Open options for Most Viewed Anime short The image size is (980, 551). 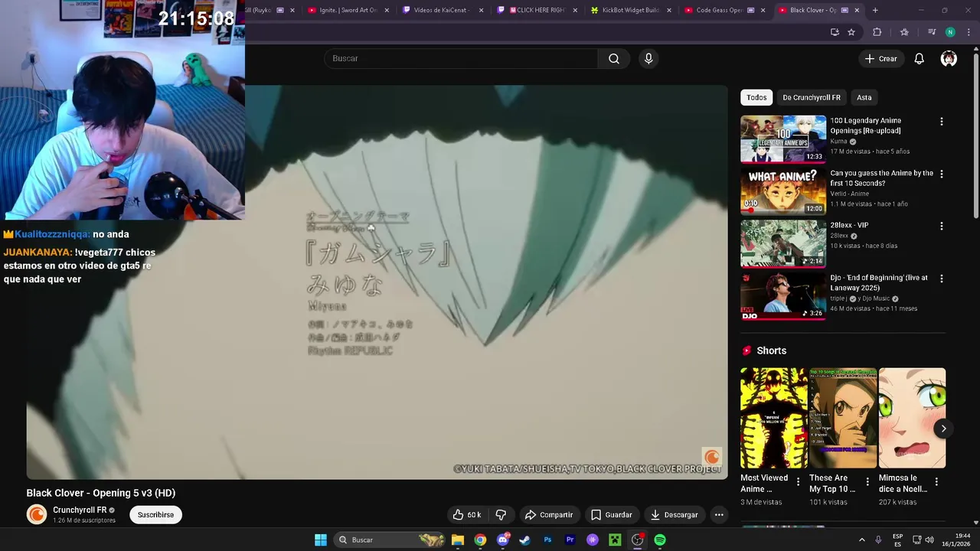click(799, 482)
